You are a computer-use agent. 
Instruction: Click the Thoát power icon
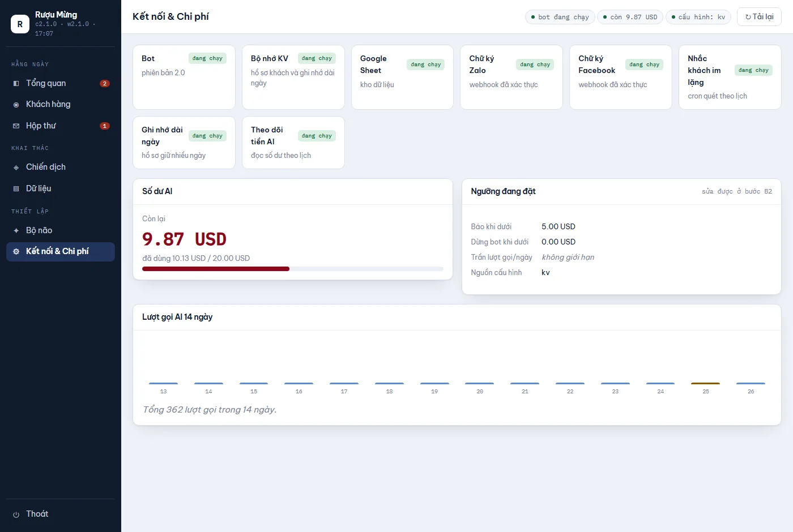[16, 514]
